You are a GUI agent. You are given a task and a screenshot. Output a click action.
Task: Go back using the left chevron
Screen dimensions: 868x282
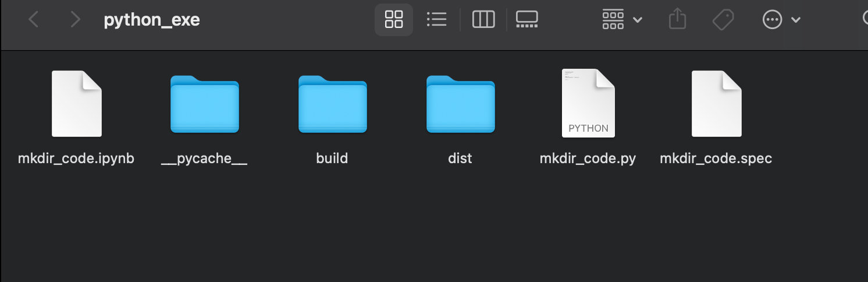tap(33, 20)
